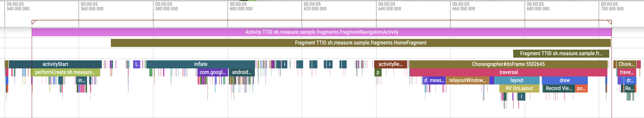This screenshot has width=644, height=118.
Task: Select the Activity TTID FragmentNavigationActivity slice
Action: (322, 32)
